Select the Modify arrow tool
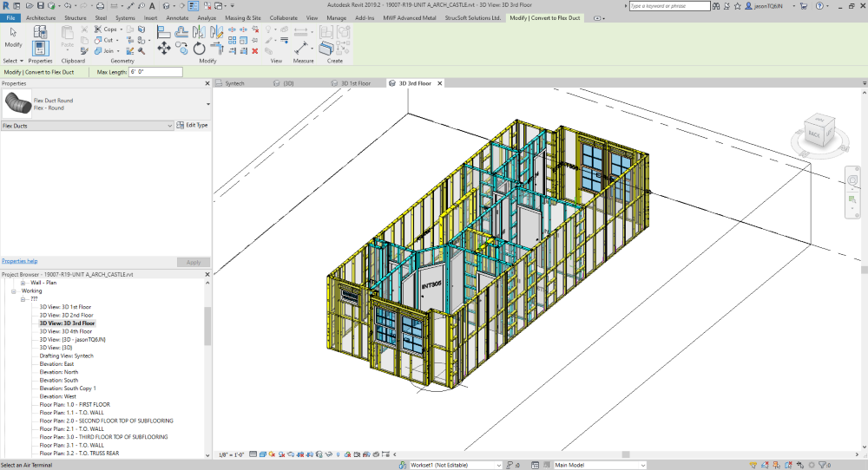Viewport: 868px width, 470px height. [13, 36]
